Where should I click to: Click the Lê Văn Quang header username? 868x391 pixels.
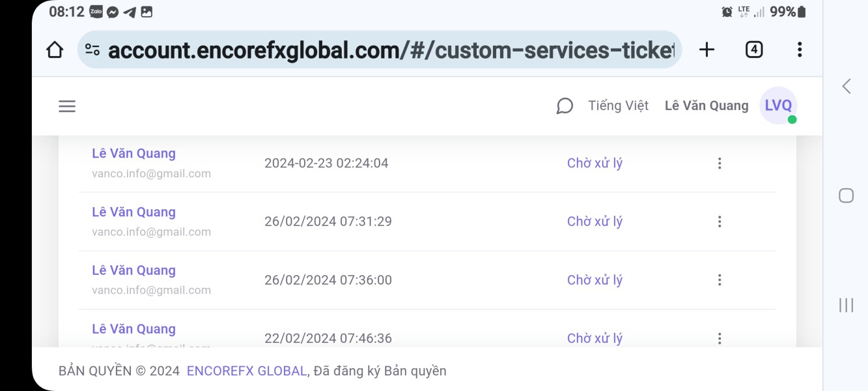pyautogui.click(x=707, y=106)
